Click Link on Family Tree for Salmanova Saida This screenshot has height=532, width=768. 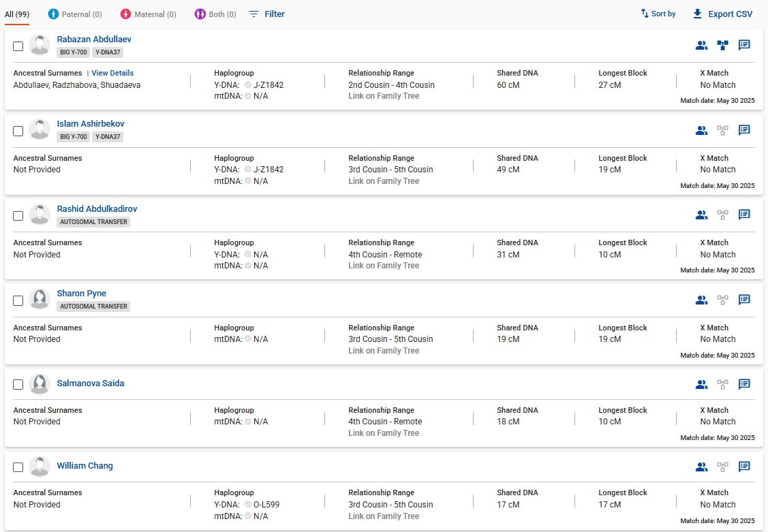[x=384, y=433]
